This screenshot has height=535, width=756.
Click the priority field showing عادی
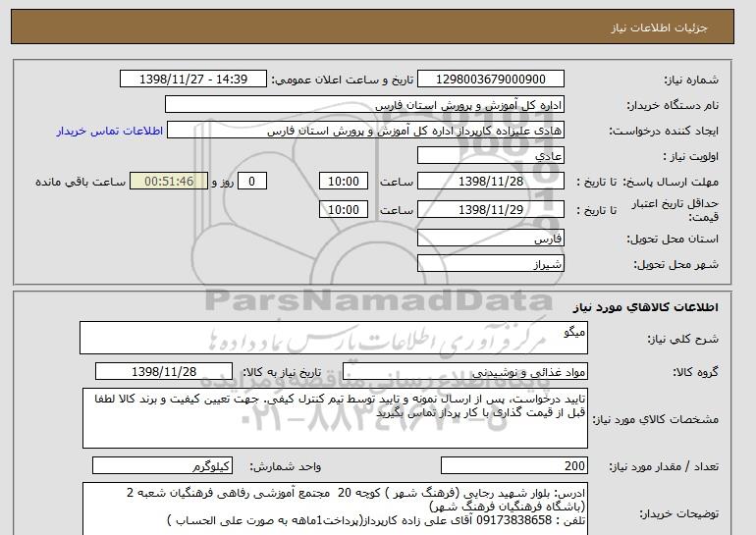pyautogui.click(x=490, y=156)
